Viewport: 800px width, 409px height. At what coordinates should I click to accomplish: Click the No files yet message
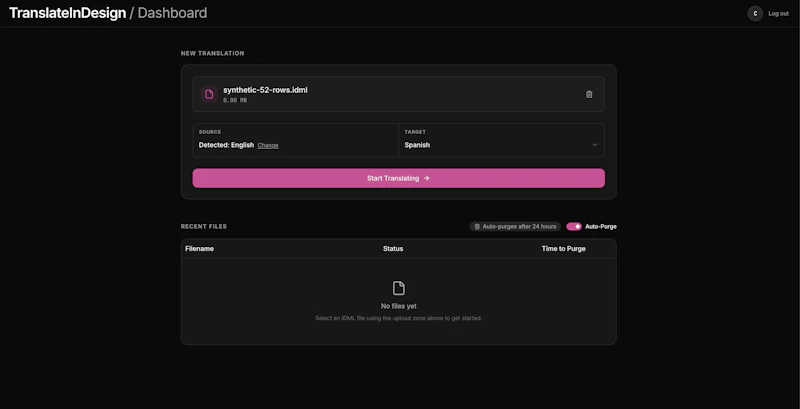398,306
